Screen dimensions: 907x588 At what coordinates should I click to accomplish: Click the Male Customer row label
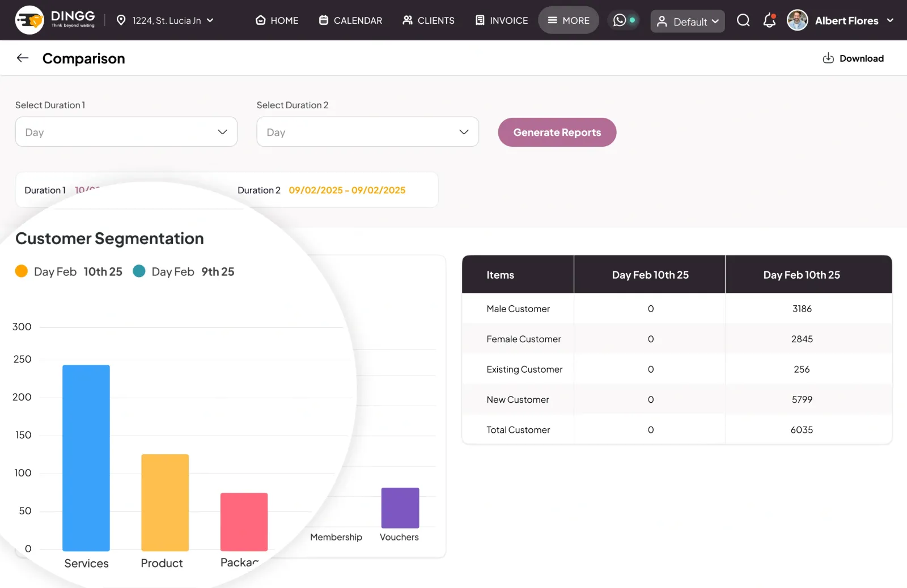pos(518,309)
